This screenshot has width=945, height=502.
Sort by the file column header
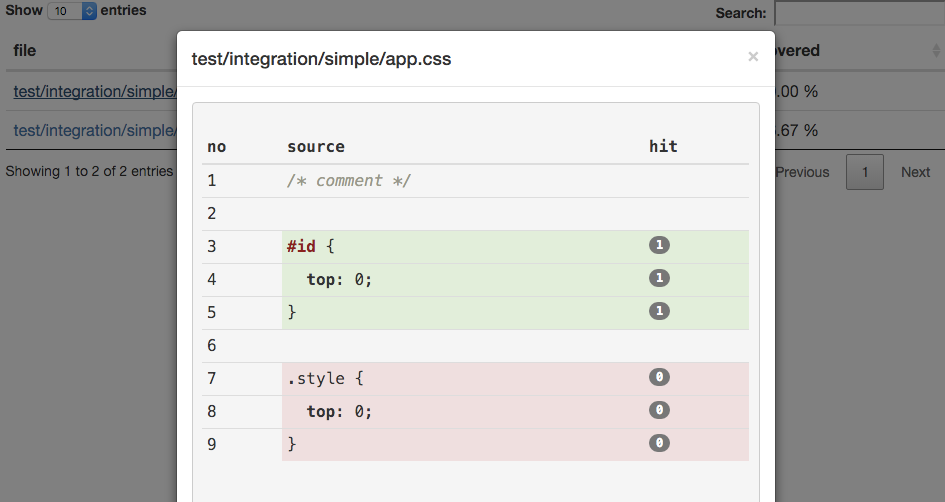[x=27, y=50]
